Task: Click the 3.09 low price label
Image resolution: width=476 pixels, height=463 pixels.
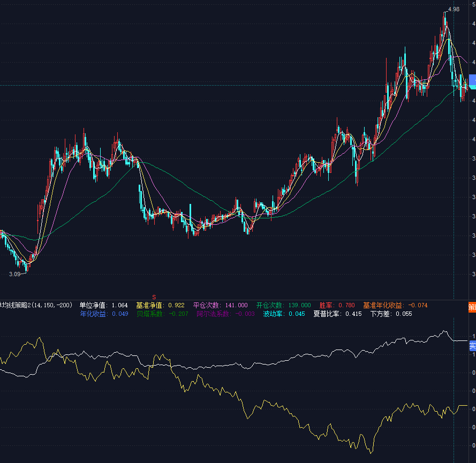Action: pyautogui.click(x=14, y=274)
